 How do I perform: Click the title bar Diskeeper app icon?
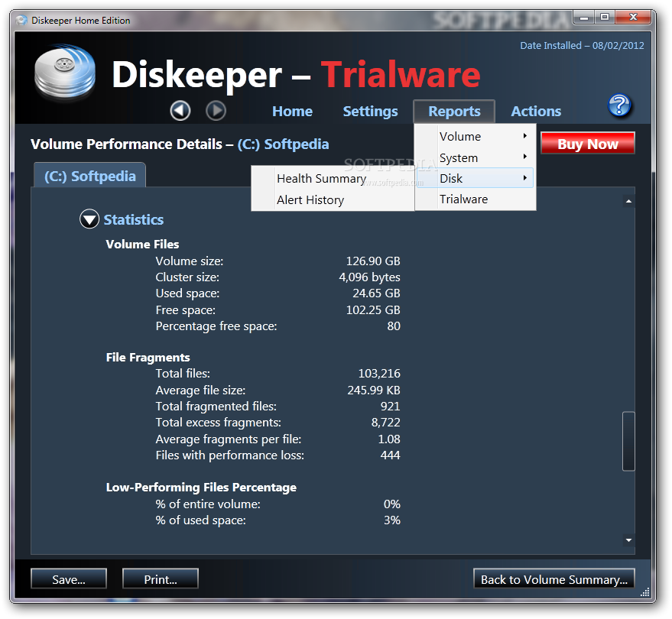(x=21, y=20)
